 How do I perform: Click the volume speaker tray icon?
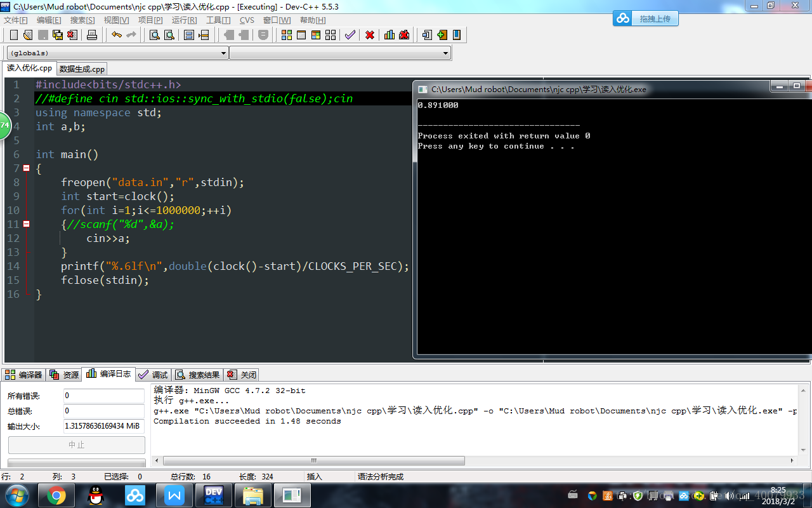[x=729, y=495]
